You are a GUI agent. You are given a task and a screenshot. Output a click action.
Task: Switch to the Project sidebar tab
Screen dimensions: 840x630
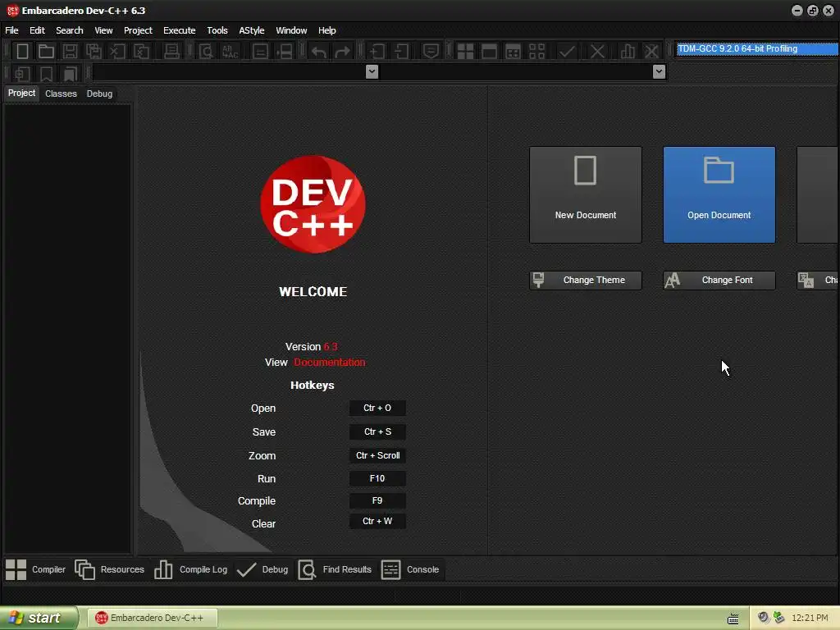pos(21,94)
